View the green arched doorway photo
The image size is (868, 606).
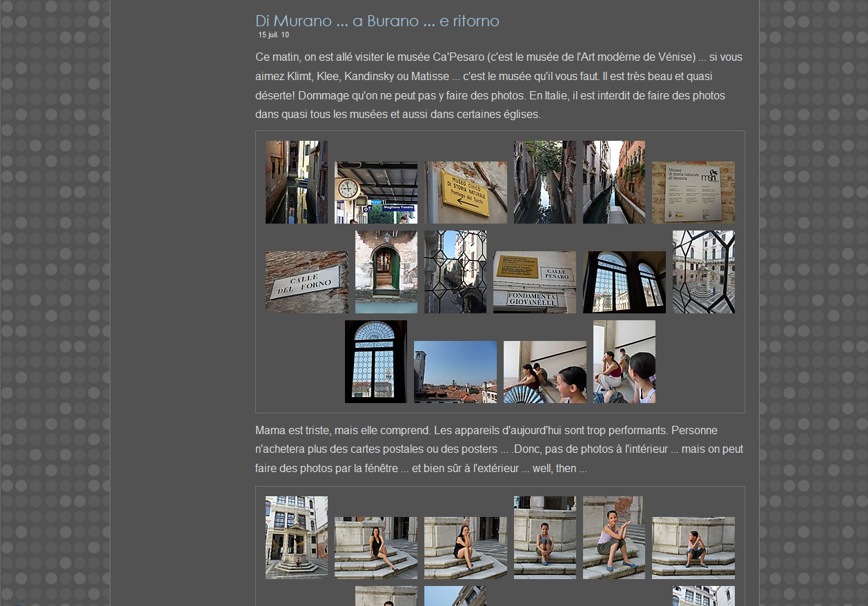point(386,272)
